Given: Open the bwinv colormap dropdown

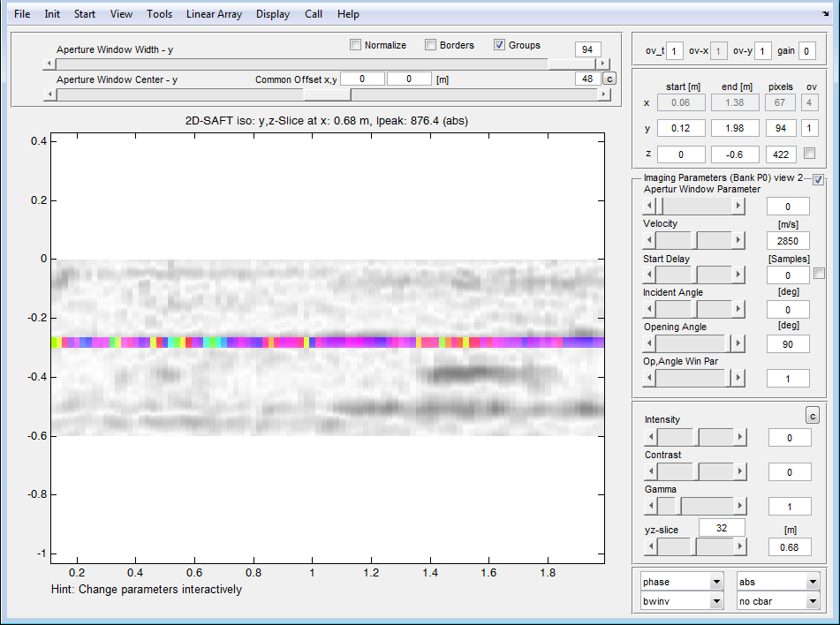Looking at the screenshot, I should click(682, 601).
